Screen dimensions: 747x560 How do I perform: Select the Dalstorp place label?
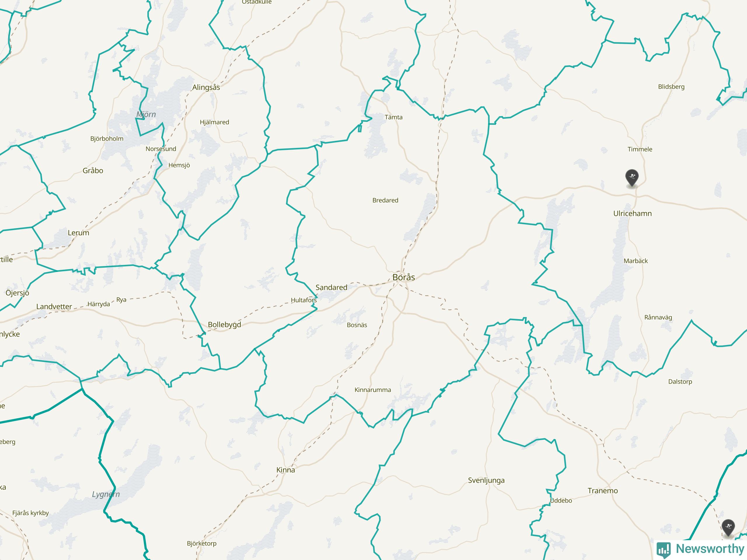pyautogui.click(x=680, y=381)
